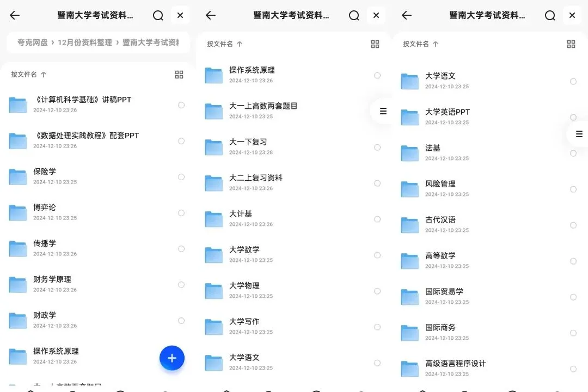Click the folder icon of 法基

[409, 154]
